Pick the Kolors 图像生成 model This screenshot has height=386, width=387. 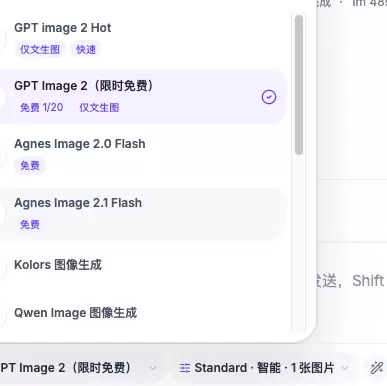click(x=143, y=265)
